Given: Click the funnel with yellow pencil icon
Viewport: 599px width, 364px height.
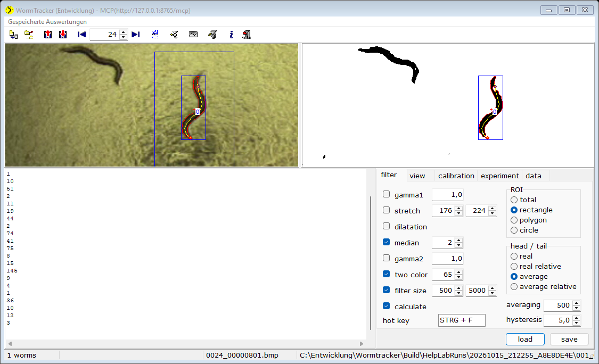Looking at the screenshot, I should coord(212,35).
